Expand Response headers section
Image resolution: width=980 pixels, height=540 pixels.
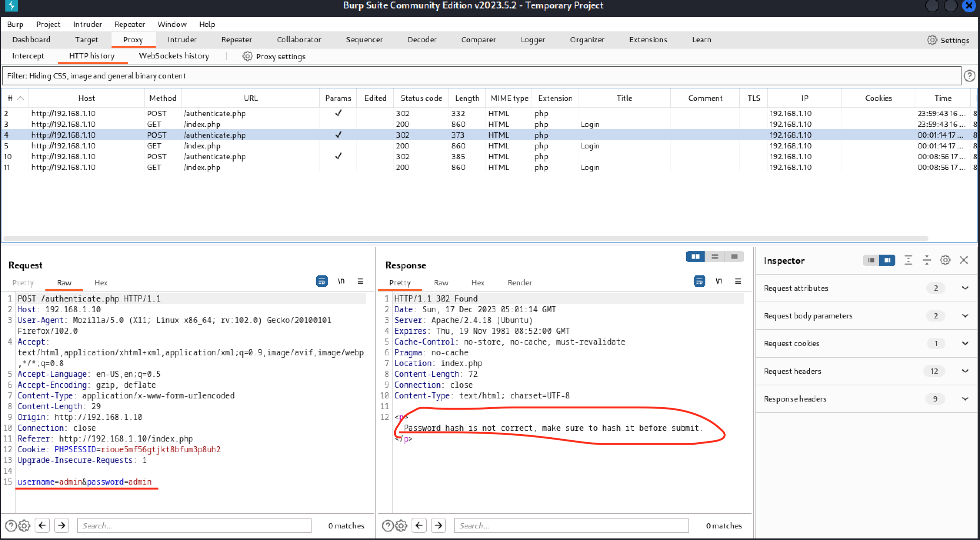[x=965, y=399]
